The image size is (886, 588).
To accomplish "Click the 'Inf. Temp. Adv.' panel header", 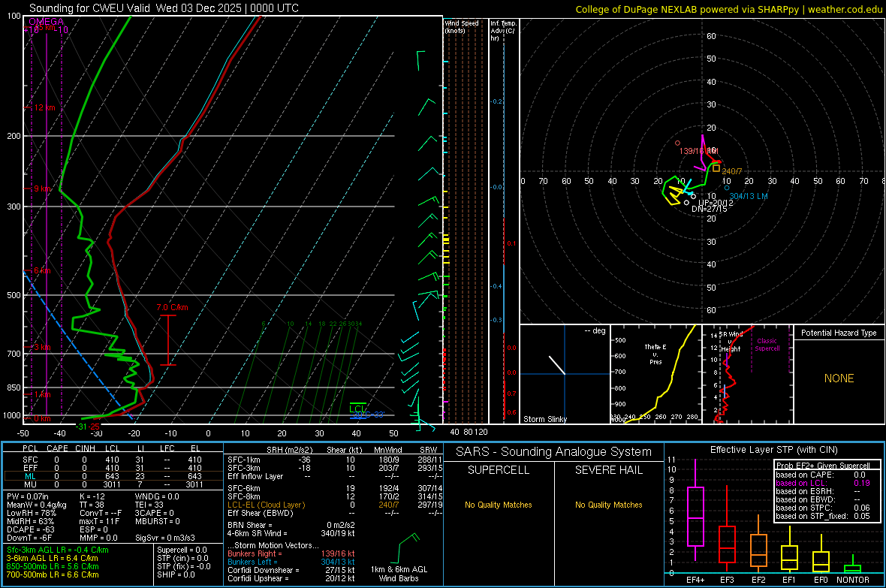I will [x=503, y=31].
